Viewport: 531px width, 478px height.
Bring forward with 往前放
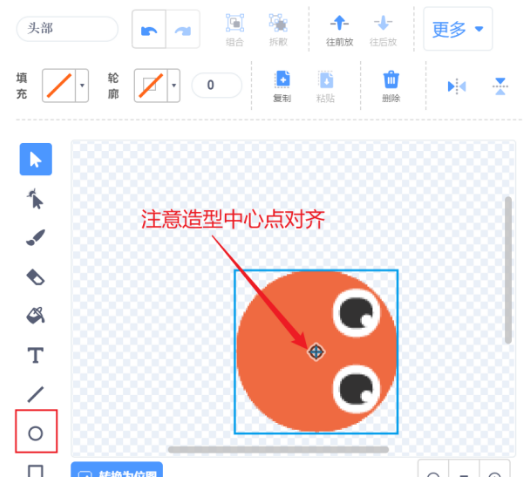click(x=339, y=30)
